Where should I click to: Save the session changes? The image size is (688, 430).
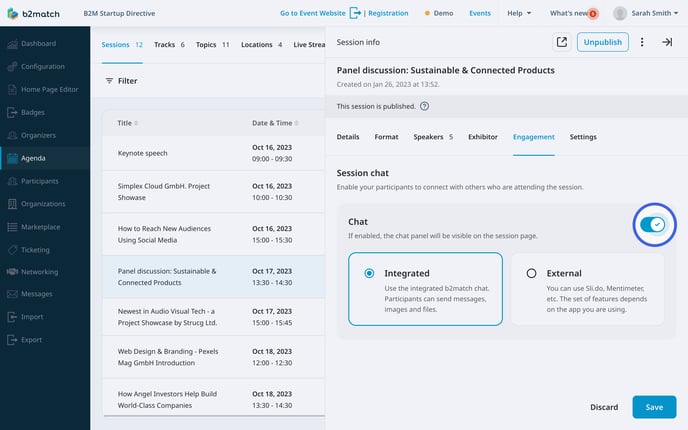click(x=654, y=407)
